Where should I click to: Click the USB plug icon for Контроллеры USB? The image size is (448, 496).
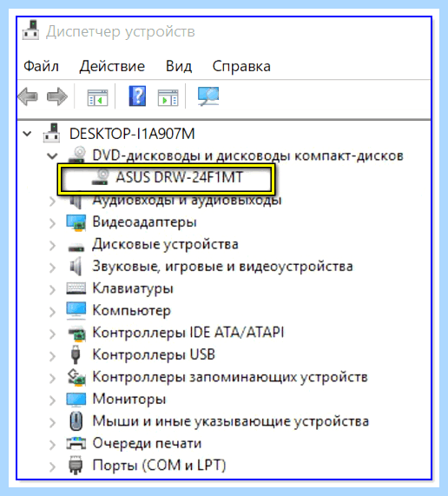click(x=76, y=354)
